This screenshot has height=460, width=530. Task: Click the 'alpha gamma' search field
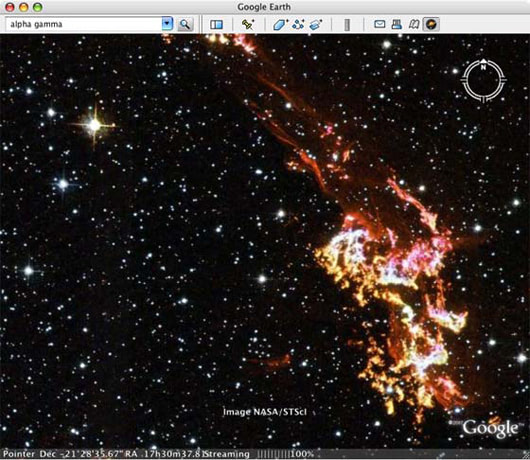[x=83, y=24]
